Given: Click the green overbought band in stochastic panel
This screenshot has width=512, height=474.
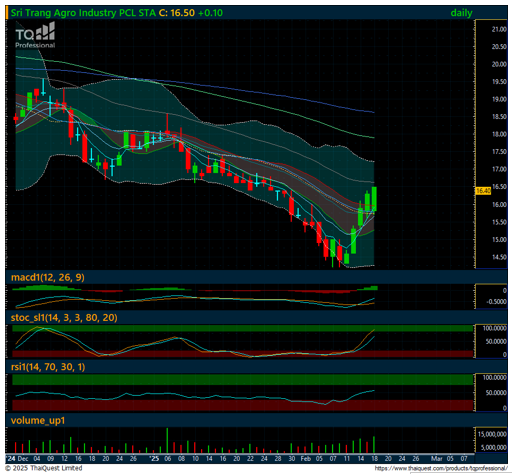Looking at the screenshot, I should click(x=243, y=328).
